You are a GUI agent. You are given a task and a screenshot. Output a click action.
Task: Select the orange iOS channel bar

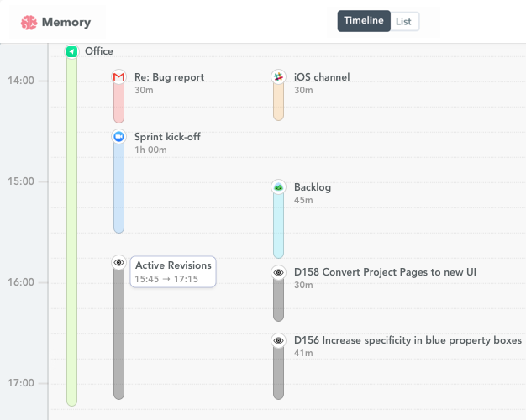pos(278,102)
